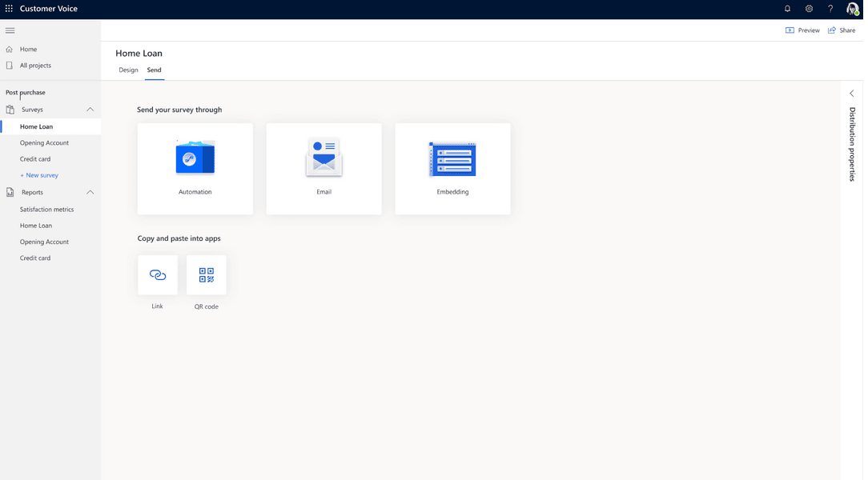
Task: Open the settings gear
Action: click(x=809, y=8)
